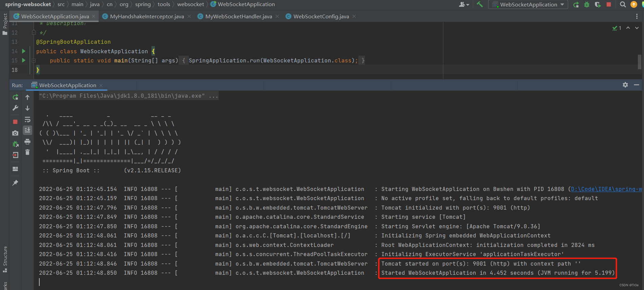Rerun WebSocketApplication from the Run panel toolbar

coord(15,97)
